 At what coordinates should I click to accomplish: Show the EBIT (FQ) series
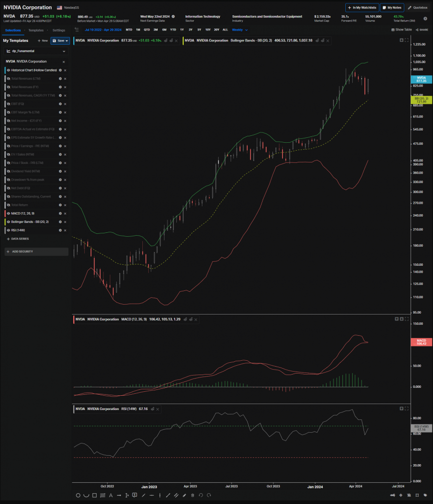tap(8, 104)
